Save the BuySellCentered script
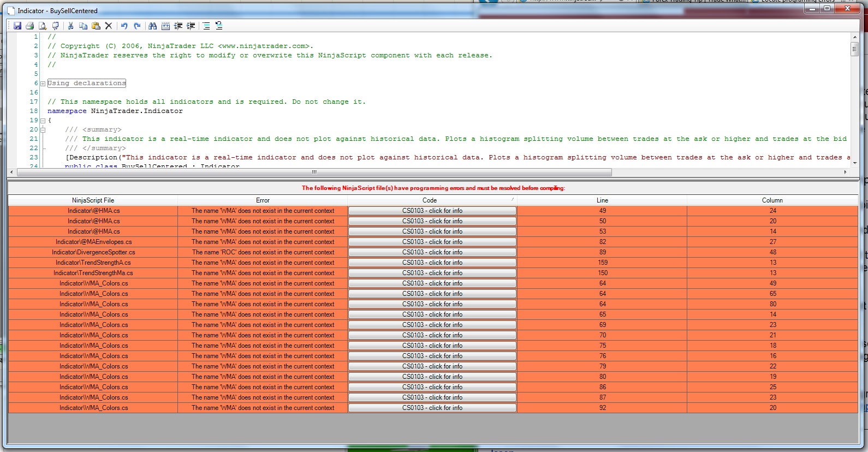The height and width of the screenshot is (452, 868). point(17,26)
